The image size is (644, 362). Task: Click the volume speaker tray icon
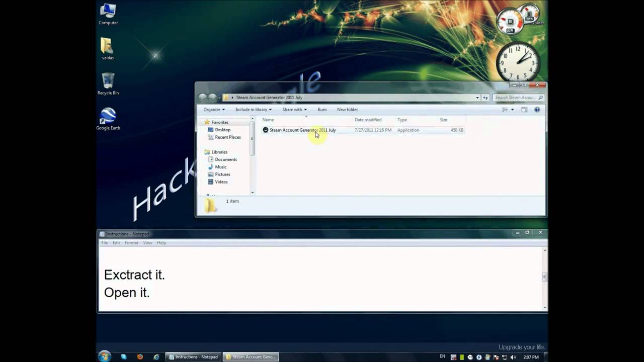(513, 357)
